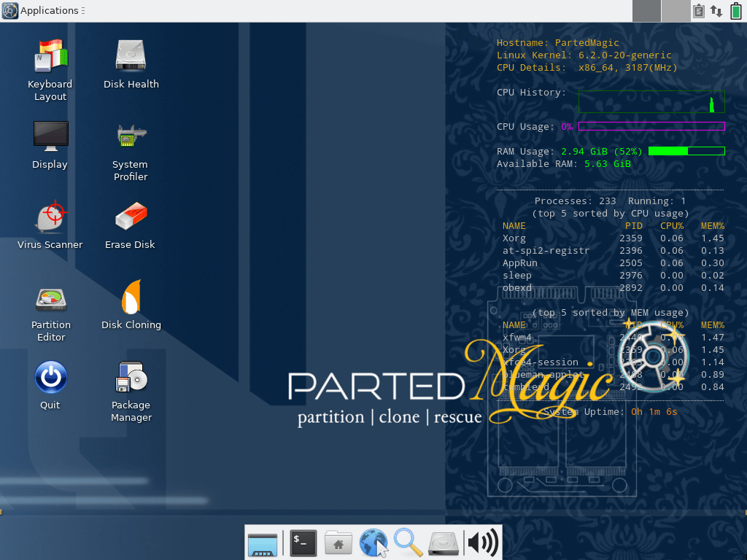This screenshot has width=747, height=560.
Task: Check the battery status tray icon
Action: pyautogui.click(x=735, y=11)
